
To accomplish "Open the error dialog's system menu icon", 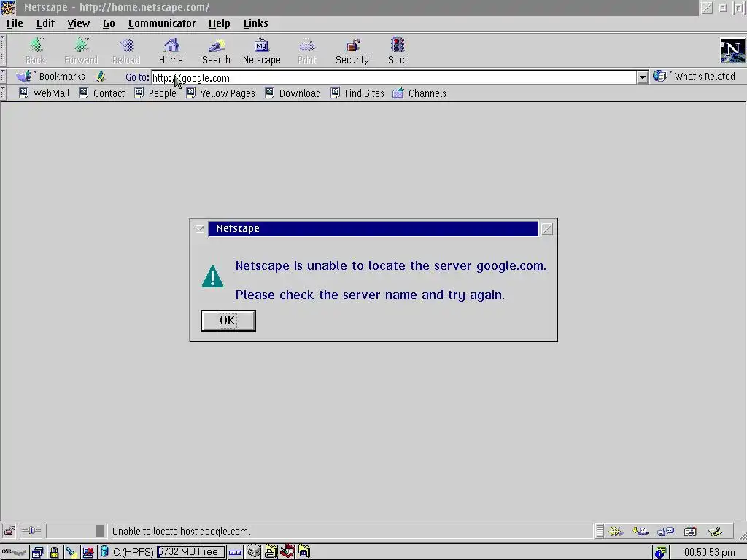I will click(200, 229).
